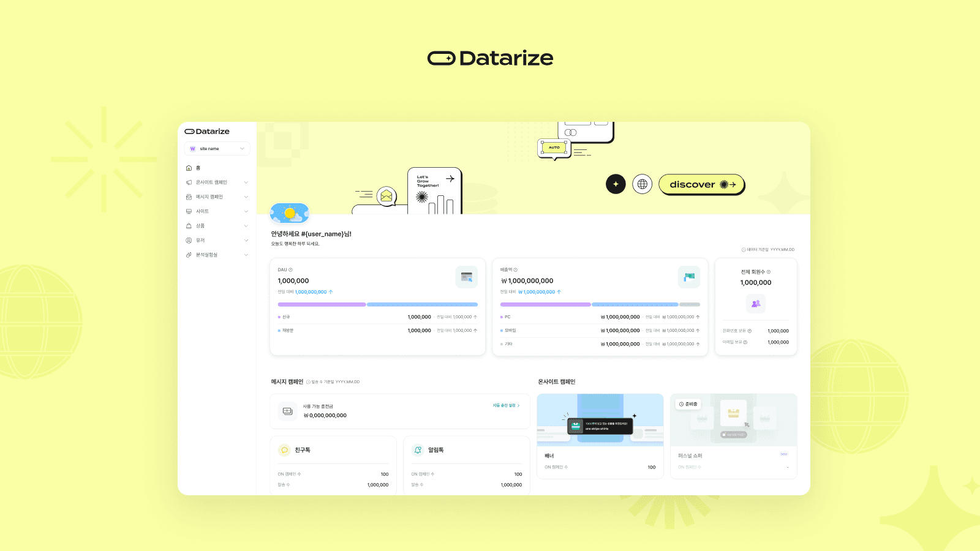
Task: Click the blue segment of 매출액 progress bar
Action: pyautogui.click(x=635, y=304)
